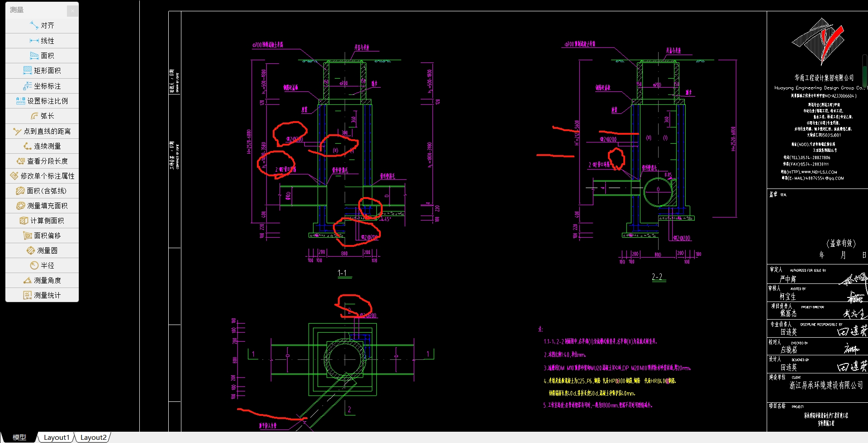The width and height of the screenshot is (868, 443).
Task: Select 修改单个标注属性 tool
Action: pyautogui.click(x=42, y=176)
